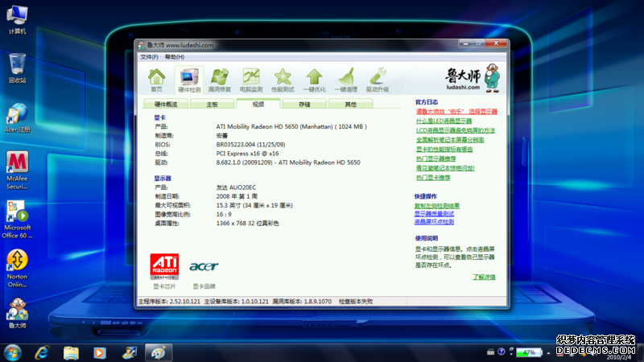Open the 全面解析笔记本屏幕分辨率 link
This screenshot has height=362, width=644.
coord(450,140)
